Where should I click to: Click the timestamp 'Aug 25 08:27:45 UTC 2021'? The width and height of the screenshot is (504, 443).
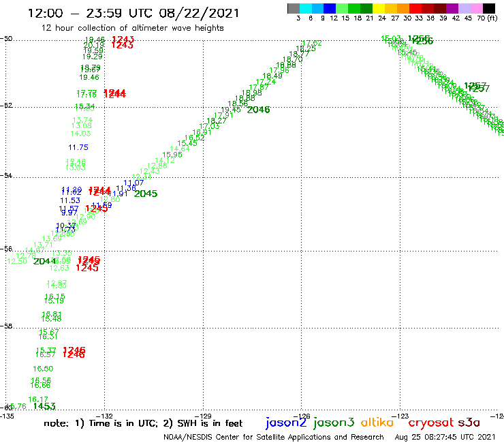(445, 438)
